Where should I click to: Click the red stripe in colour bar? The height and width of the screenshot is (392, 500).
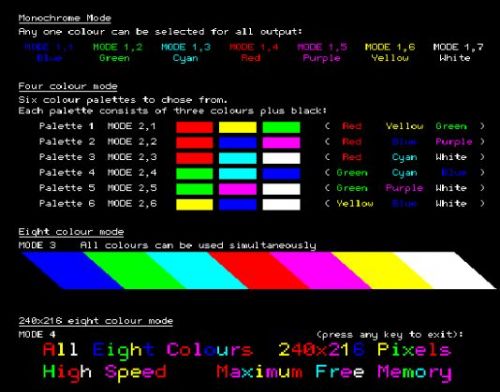(x=259, y=270)
